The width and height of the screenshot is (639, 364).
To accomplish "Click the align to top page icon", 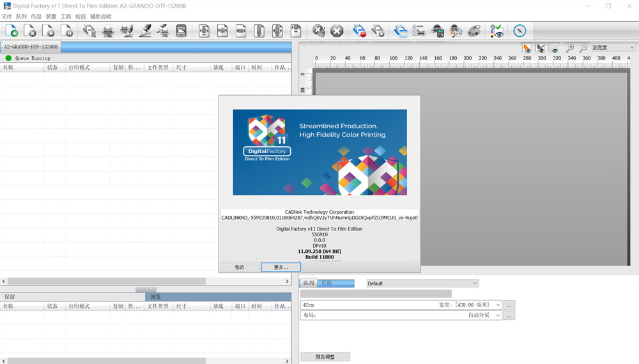I will 296,31.
